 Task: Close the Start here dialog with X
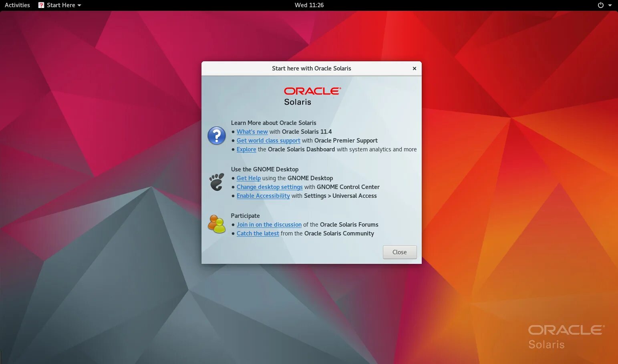click(415, 68)
